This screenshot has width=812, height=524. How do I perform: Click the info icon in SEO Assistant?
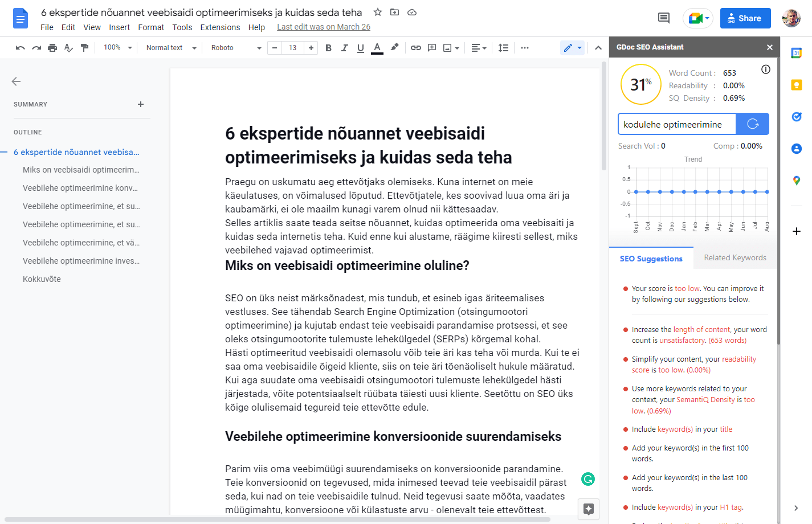point(766,69)
